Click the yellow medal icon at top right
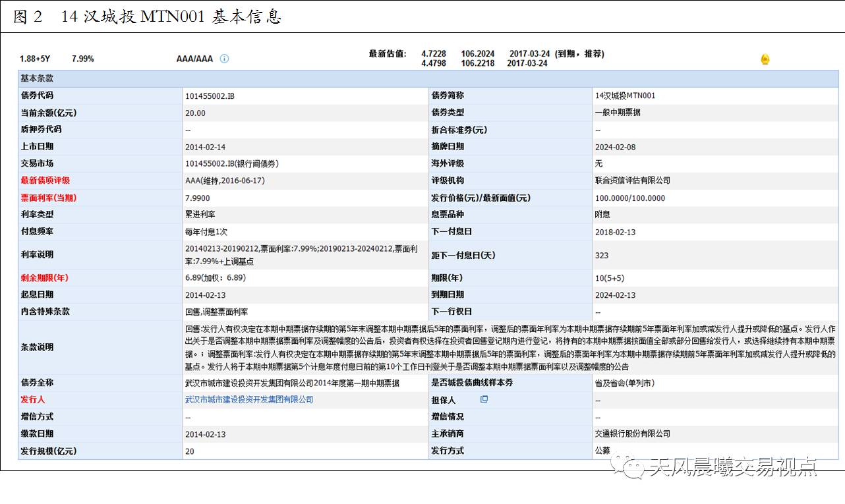Viewport: 845px width, 504px height. coord(765,58)
